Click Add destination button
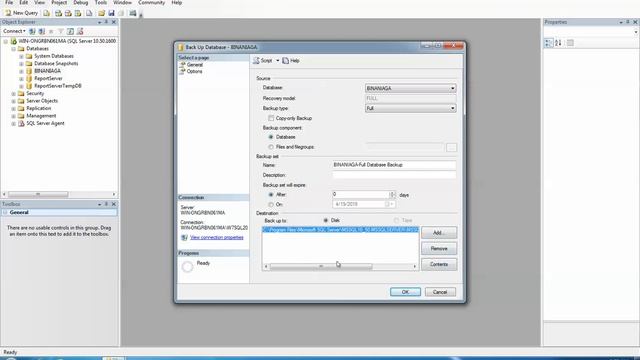 tap(439, 233)
